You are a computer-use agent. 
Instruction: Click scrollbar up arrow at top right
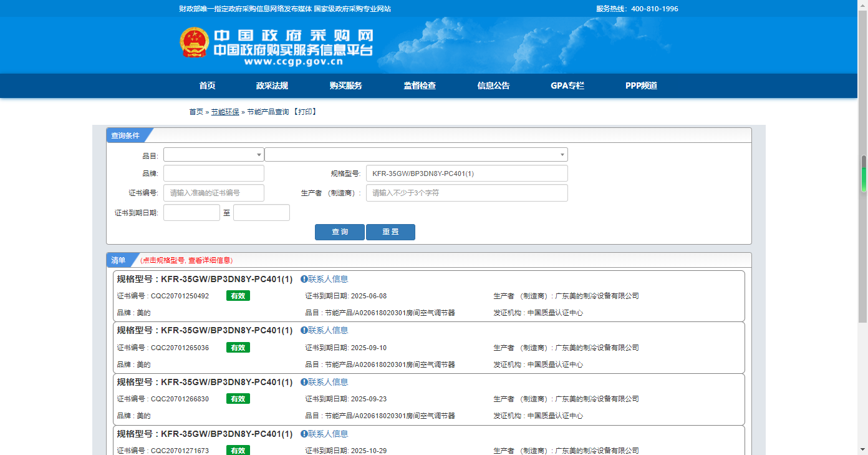pyautogui.click(x=864, y=4)
